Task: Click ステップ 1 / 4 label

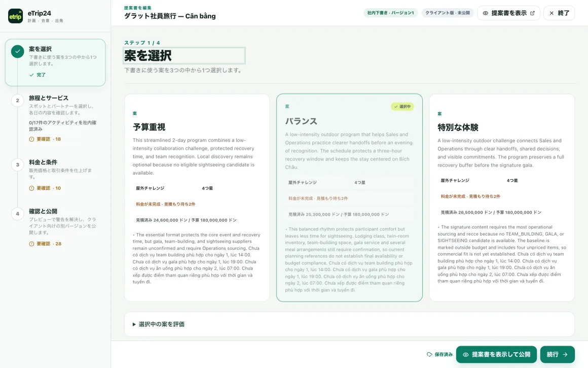Action: click(142, 43)
